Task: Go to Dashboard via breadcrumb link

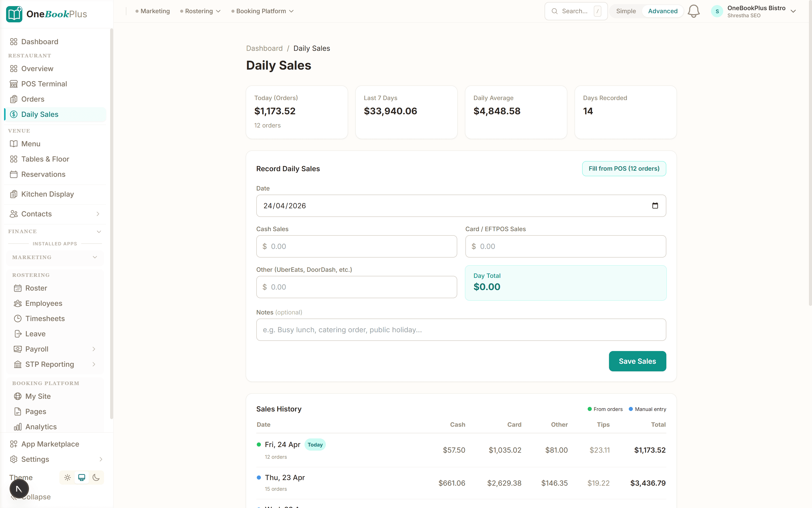Action: [264, 48]
